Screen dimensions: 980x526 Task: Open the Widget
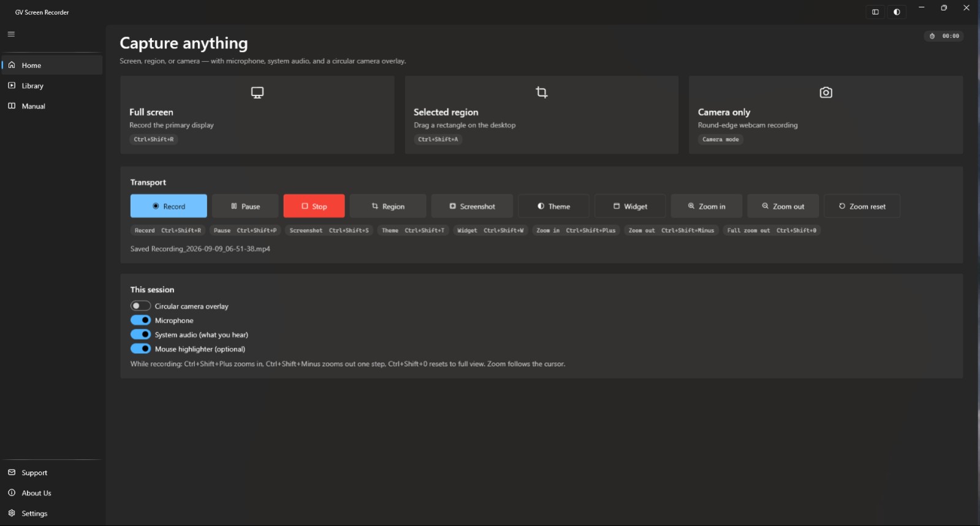click(630, 206)
